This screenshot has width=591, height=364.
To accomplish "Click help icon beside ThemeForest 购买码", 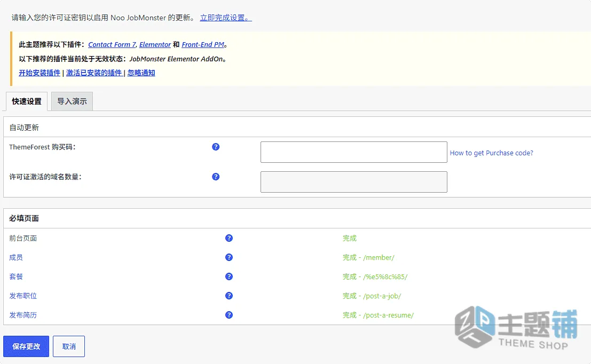I will 216,147.
